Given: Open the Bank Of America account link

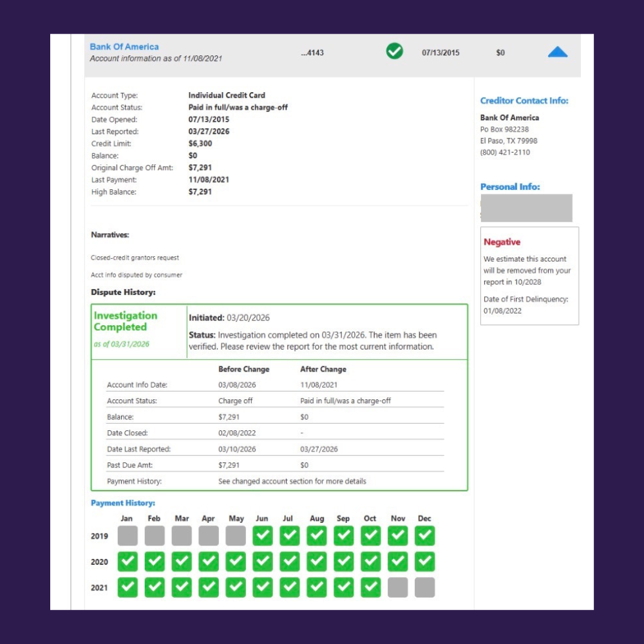Looking at the screenshot, I should point(124,47).
